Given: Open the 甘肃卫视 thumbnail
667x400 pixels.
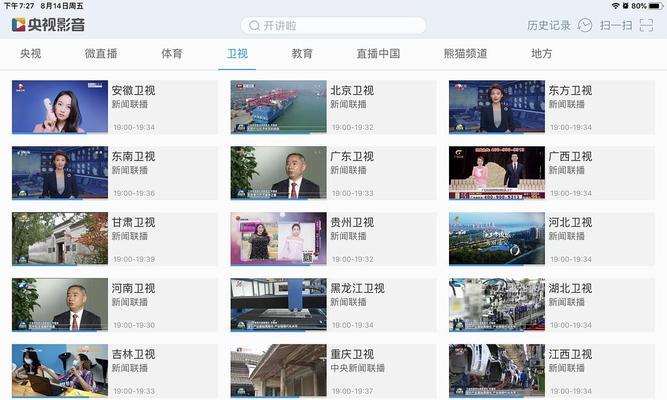Looking at the screenshot, I should [x=60, y=239].
